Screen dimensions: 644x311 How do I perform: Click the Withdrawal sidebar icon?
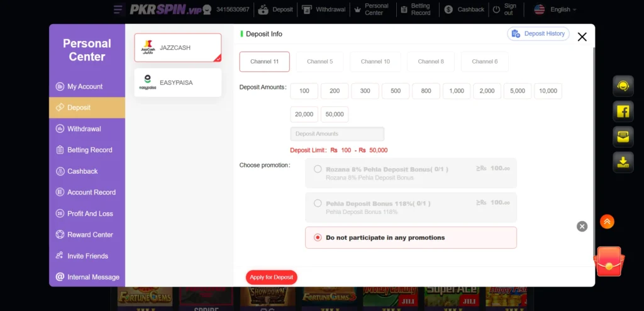coord(60,129)
